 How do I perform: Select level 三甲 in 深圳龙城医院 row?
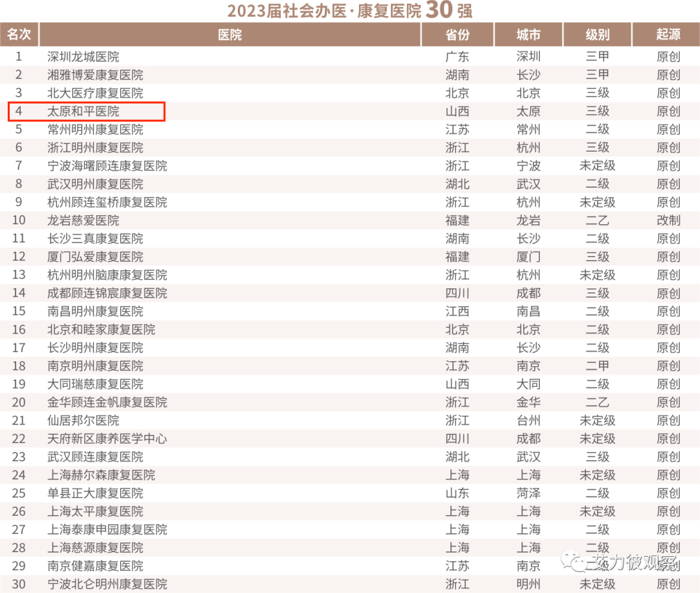[598, 57]
